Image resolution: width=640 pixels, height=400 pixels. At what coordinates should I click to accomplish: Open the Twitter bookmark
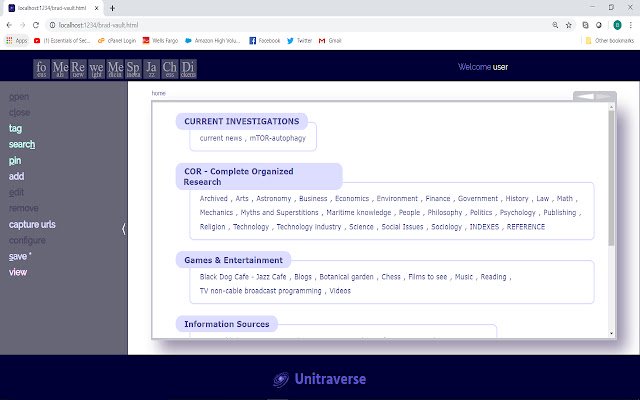[300, 40]
